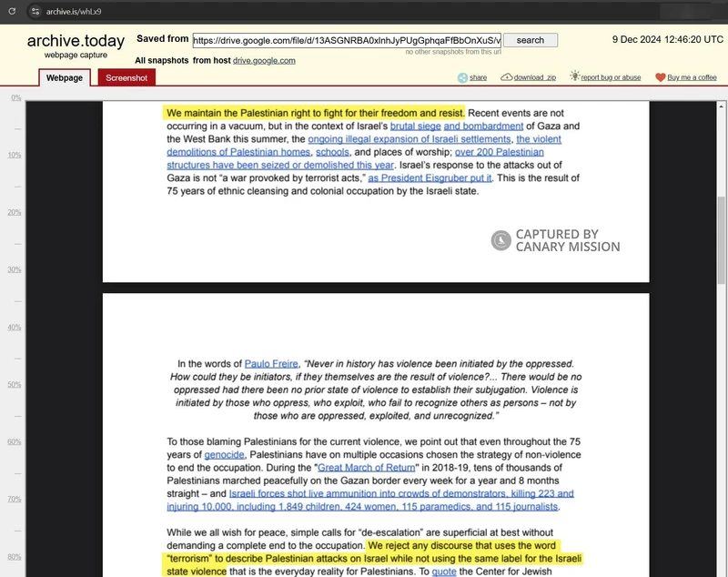The width and height of the screenshot is (728, 577).
Task: Click the browser address bar archive.is/whLx9
Action: [x=74, y=11]
